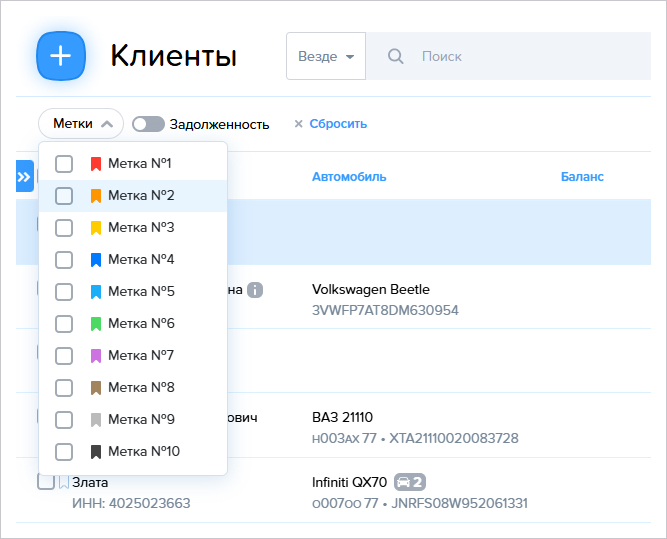Sort by Баланс column header

582,177
